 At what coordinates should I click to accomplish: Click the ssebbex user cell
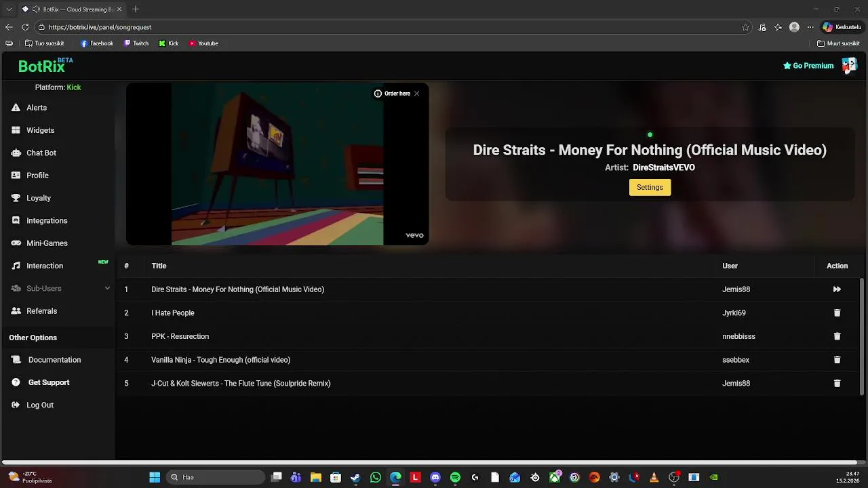coord(736,360)
